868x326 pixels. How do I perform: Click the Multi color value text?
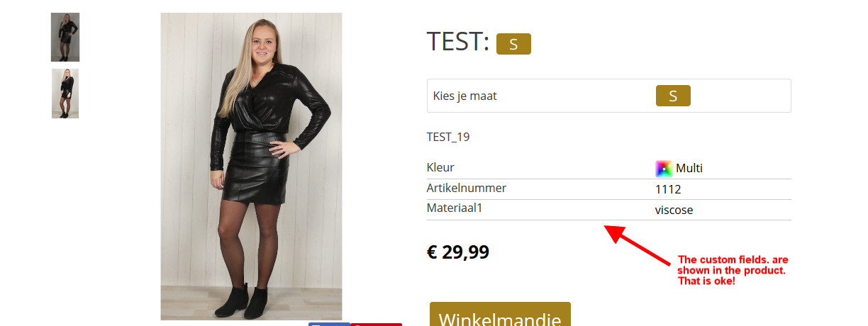(689, 169)
